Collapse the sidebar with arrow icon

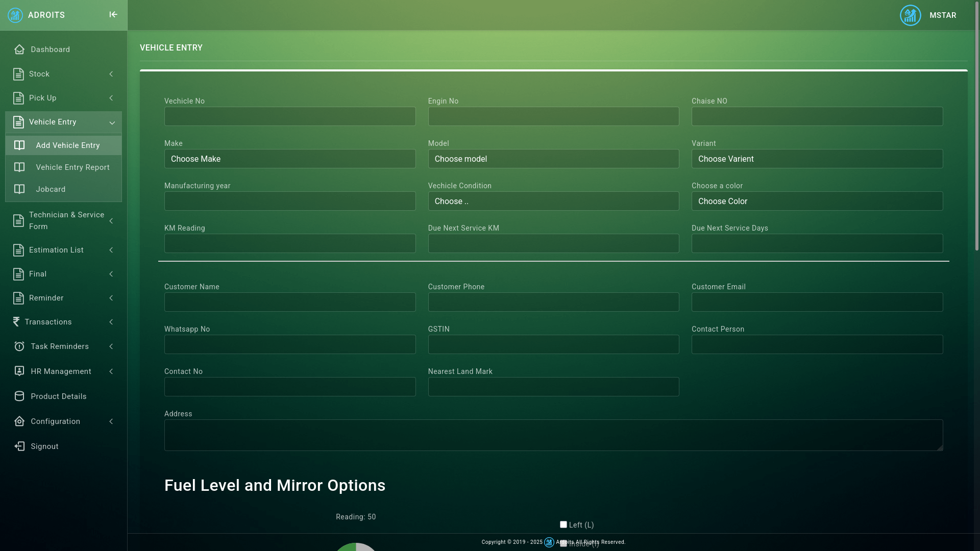[113, 15]
